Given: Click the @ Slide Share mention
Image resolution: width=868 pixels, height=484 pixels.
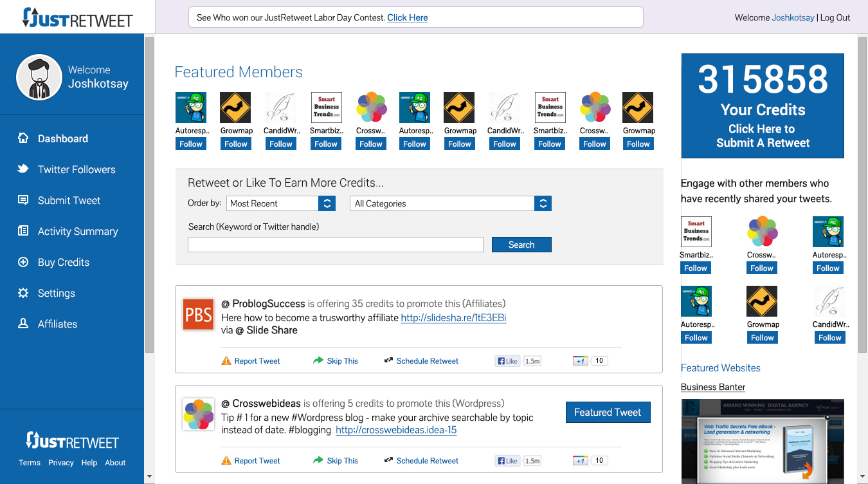Looking at the screenshot, I should pyautogui.click(x=266, y=330).
